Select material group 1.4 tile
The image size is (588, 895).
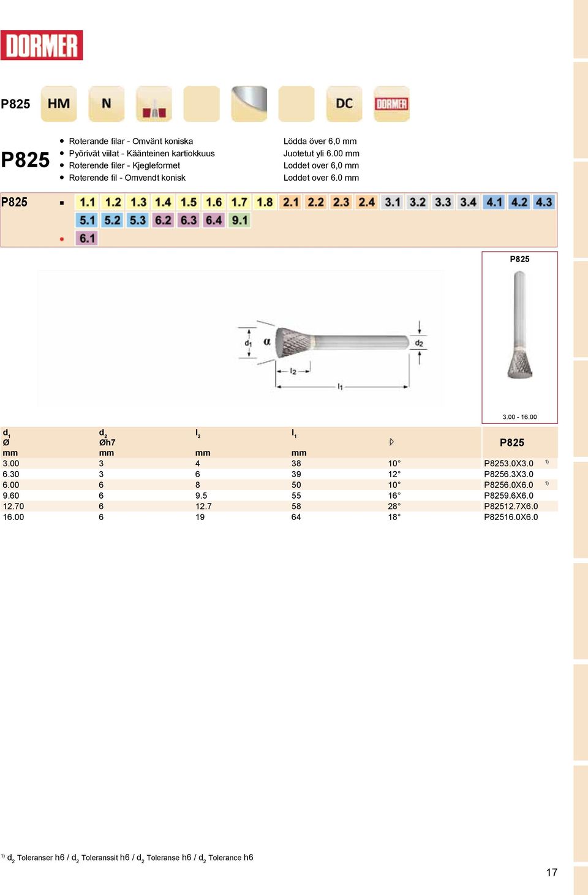(163, 202)
